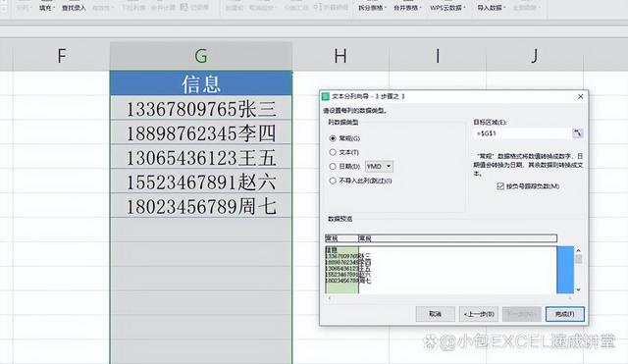
Task: Select the green first column in data preview
Action: (x=341, y=270)
